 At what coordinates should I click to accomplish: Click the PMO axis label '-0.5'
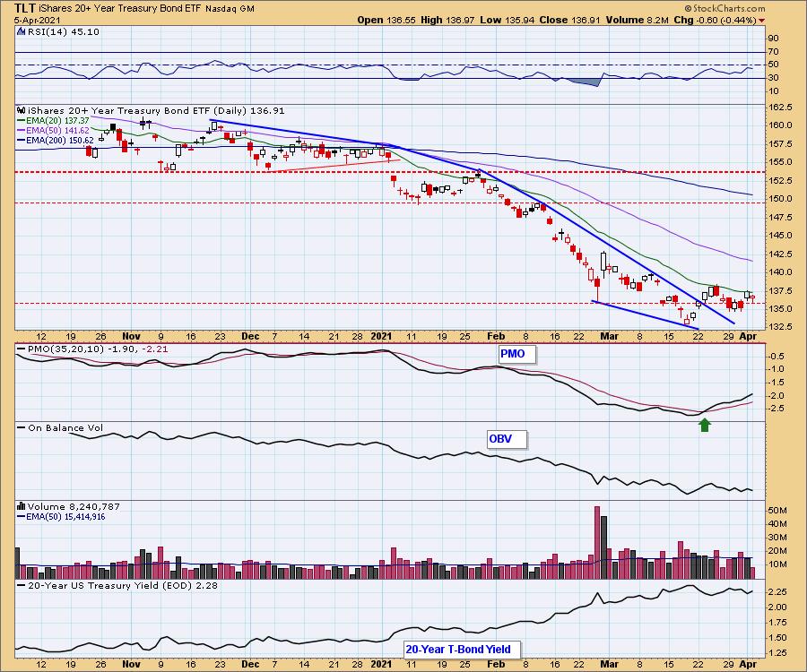click(777, 357)
